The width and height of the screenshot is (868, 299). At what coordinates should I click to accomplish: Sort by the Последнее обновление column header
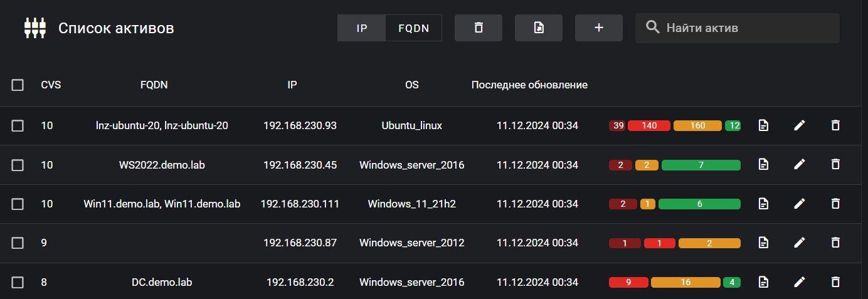[x=529, y=85]
